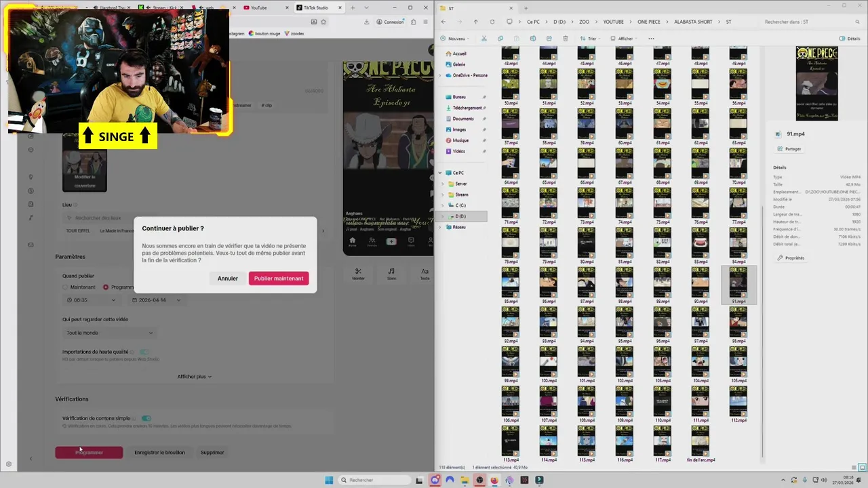Select the Maintenant radio option
Image resolution: width=868 pixels, height=488 pixels.
66,287
